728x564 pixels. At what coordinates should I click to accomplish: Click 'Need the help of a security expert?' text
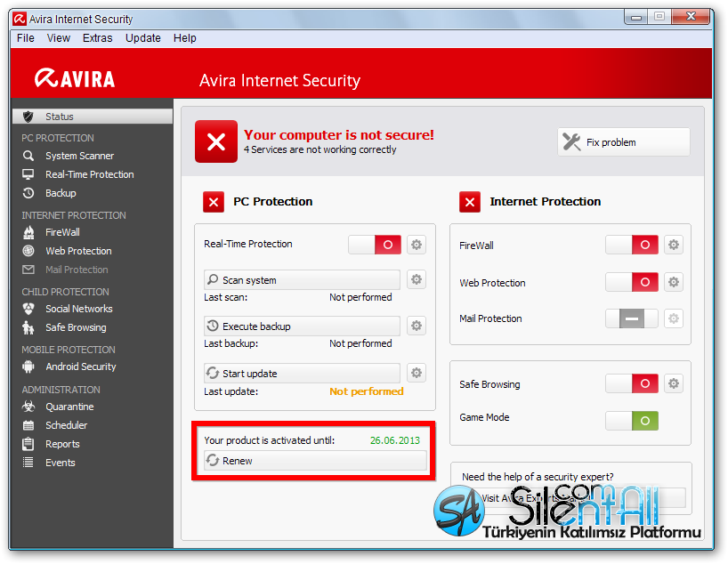point(538,477)
